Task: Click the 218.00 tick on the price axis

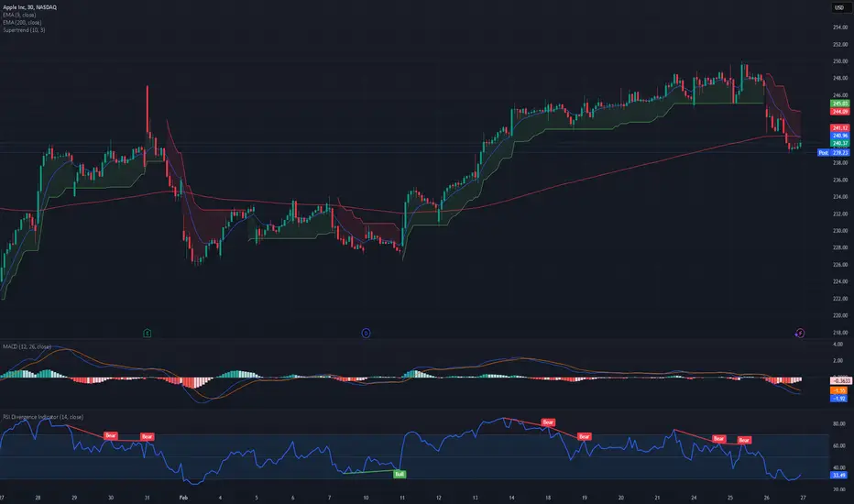Action: coord(840,333)
